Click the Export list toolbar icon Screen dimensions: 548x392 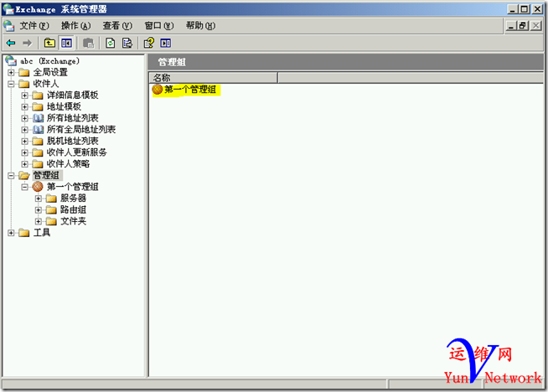point(127,43)
